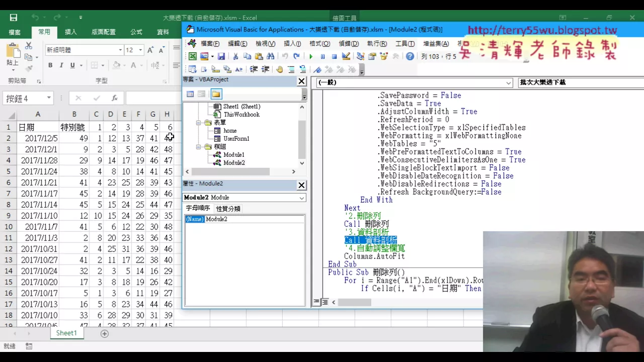The image size is (644, 362).
Task: Select the 版面配置 tab in Excel ribbon
Action: pyautogui.click(x=104, y=32)
